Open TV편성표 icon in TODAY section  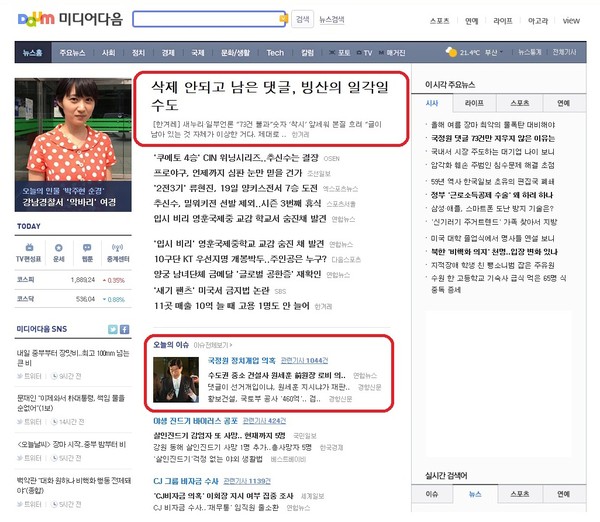pos(28,251)
